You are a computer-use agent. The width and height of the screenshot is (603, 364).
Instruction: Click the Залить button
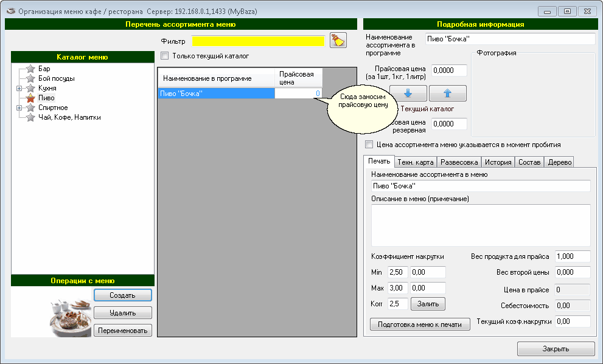[x=428, y=303]
